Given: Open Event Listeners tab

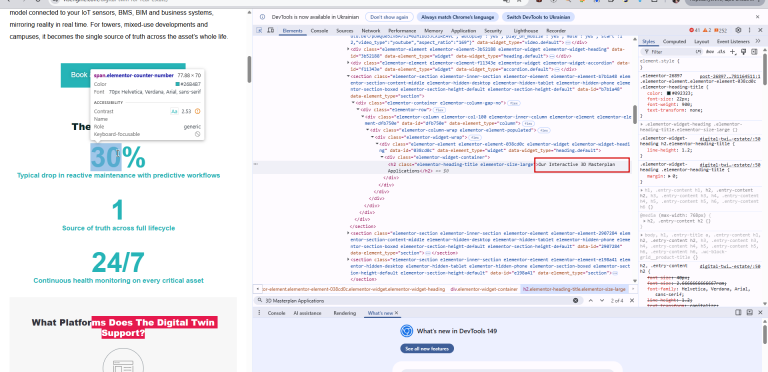Looking at the screenshot, I should tap(733, 42).
